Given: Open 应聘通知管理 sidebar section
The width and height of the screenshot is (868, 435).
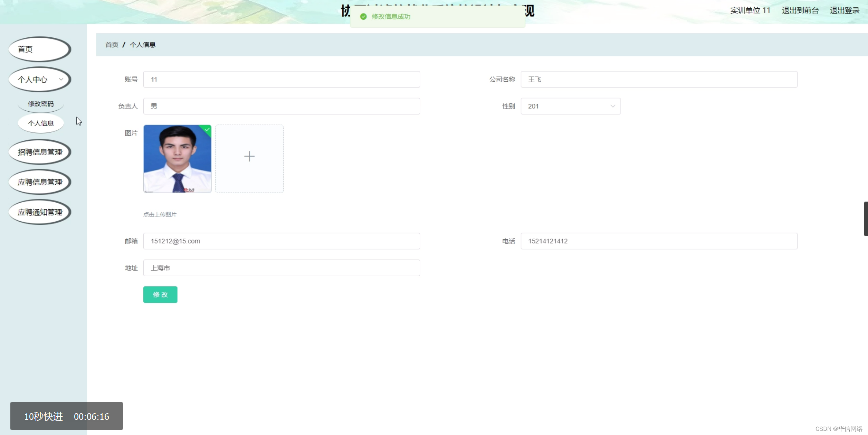Looking at the screenshot, I should [39, 212].
